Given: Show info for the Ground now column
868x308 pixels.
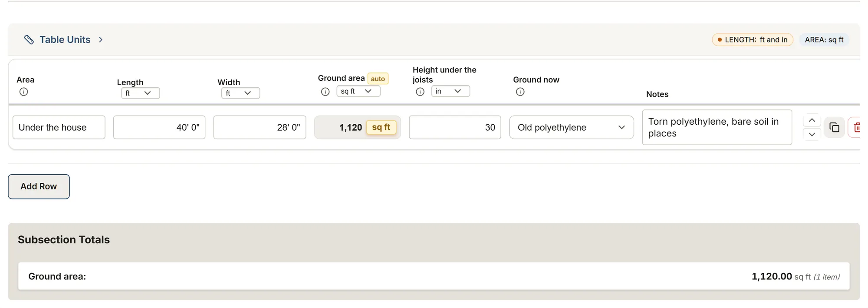Looking at the screenshot, I should [520, 92].
